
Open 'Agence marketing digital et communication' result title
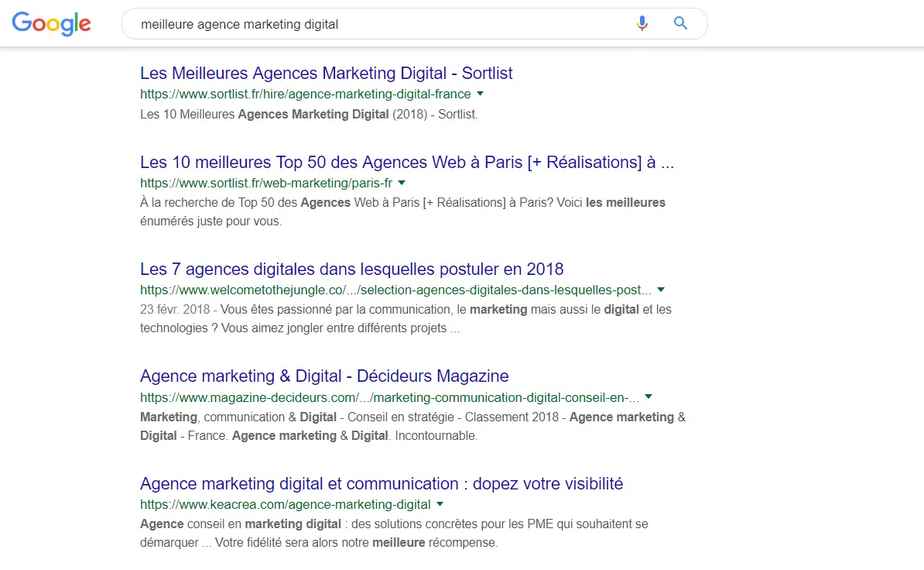(x=381, y=484)
